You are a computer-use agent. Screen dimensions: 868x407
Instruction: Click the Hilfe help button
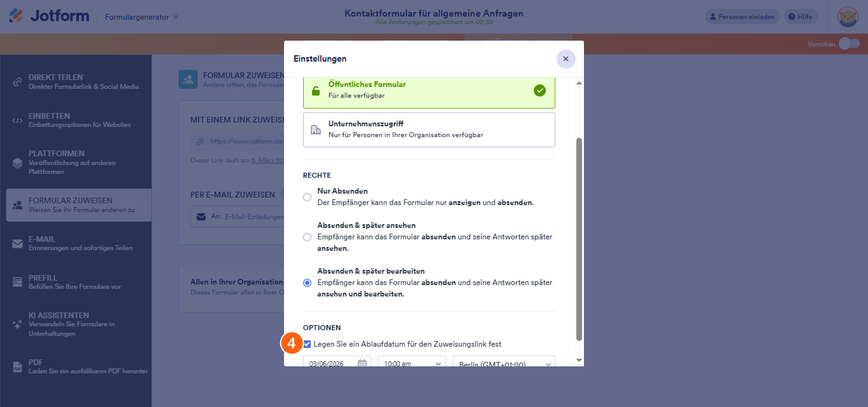[800, 17]
